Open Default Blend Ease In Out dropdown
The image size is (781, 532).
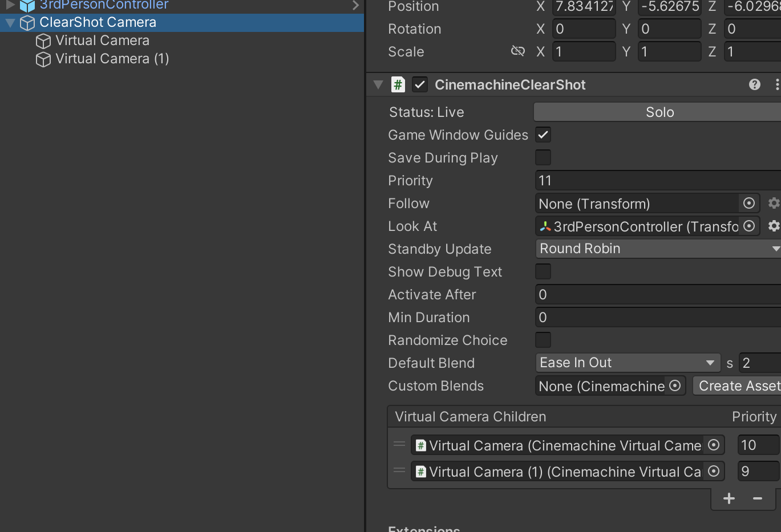point(628,363)
